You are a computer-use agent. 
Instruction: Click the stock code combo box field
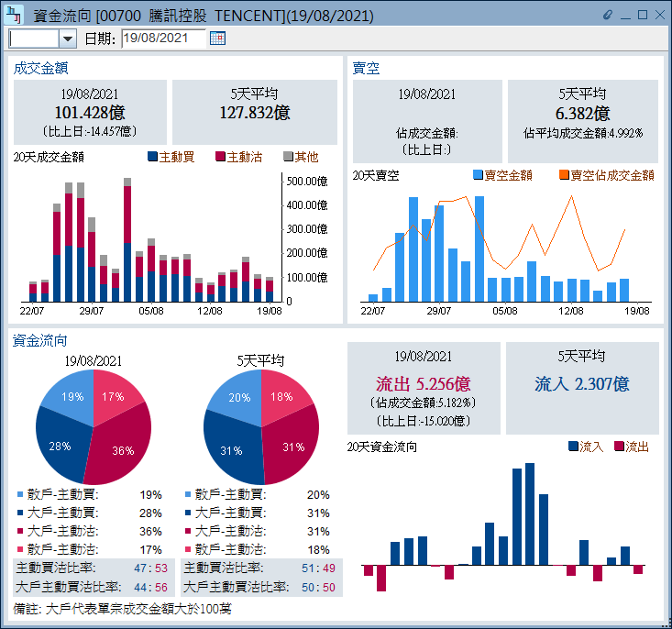click(34, 38)
